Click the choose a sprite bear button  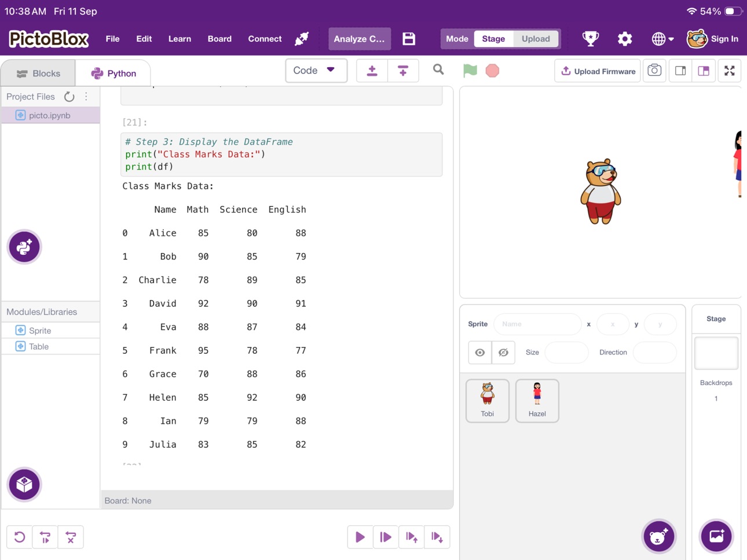coord(658,536)
